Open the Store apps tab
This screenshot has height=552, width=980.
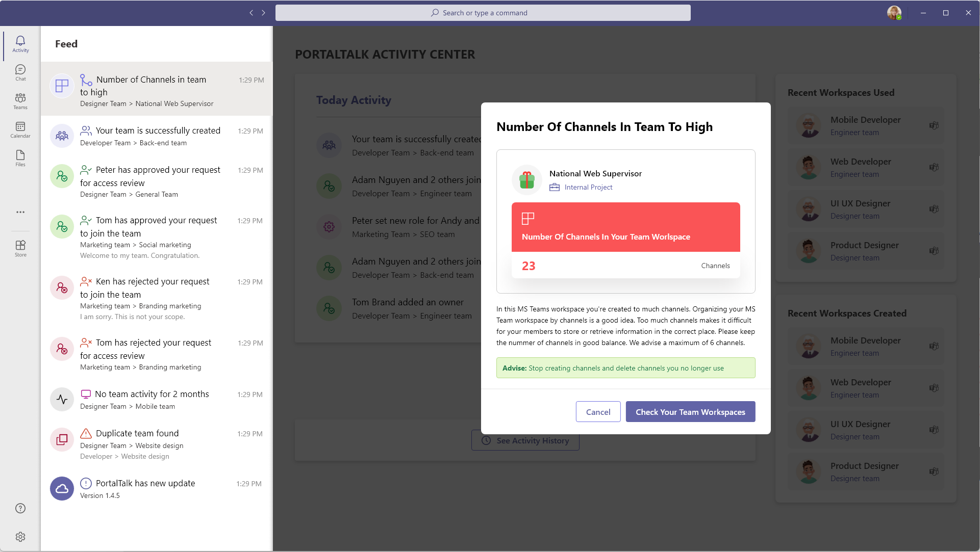[x=20, y=249]
